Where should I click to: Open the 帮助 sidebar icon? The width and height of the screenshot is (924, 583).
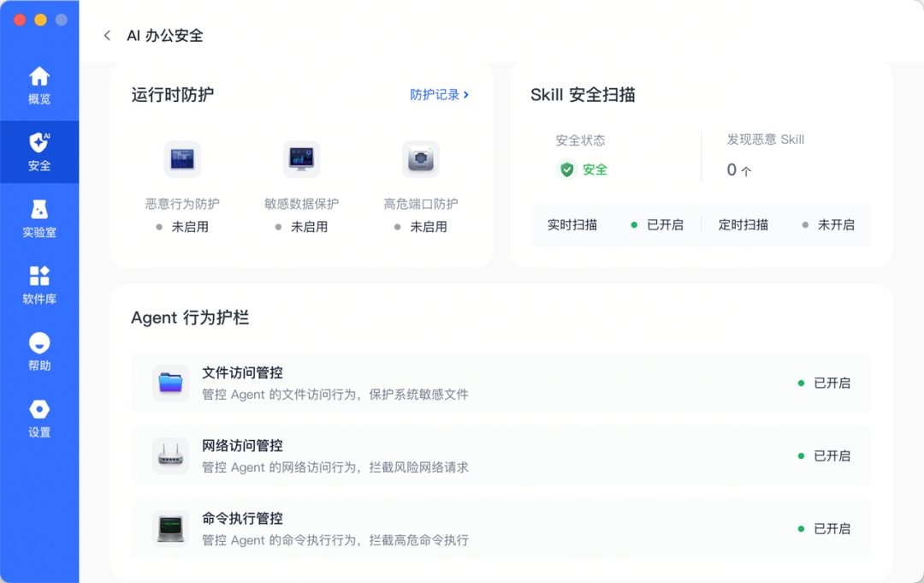pos(39,352)
